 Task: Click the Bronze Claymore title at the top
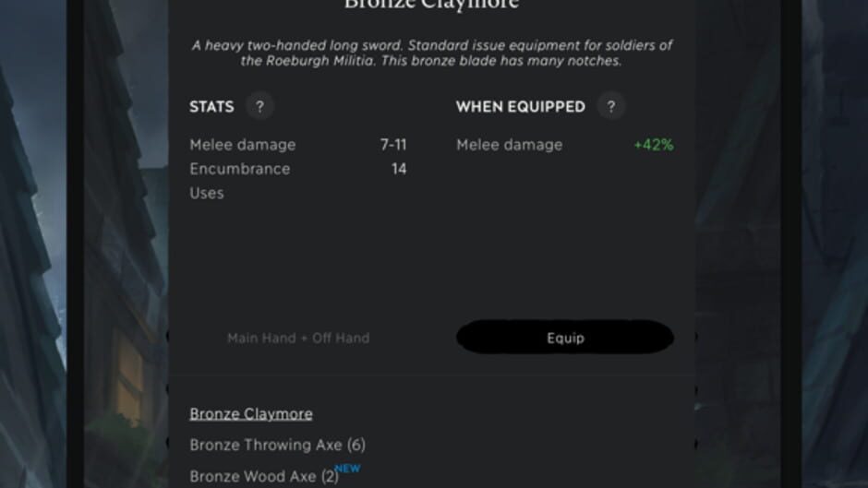(431, 5)
